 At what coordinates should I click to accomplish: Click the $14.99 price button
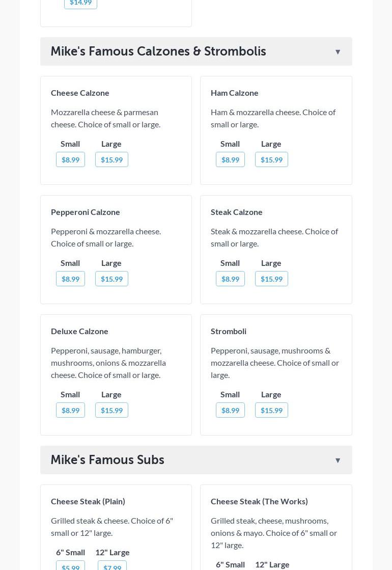pyautogui.click(x=80, y=3)
